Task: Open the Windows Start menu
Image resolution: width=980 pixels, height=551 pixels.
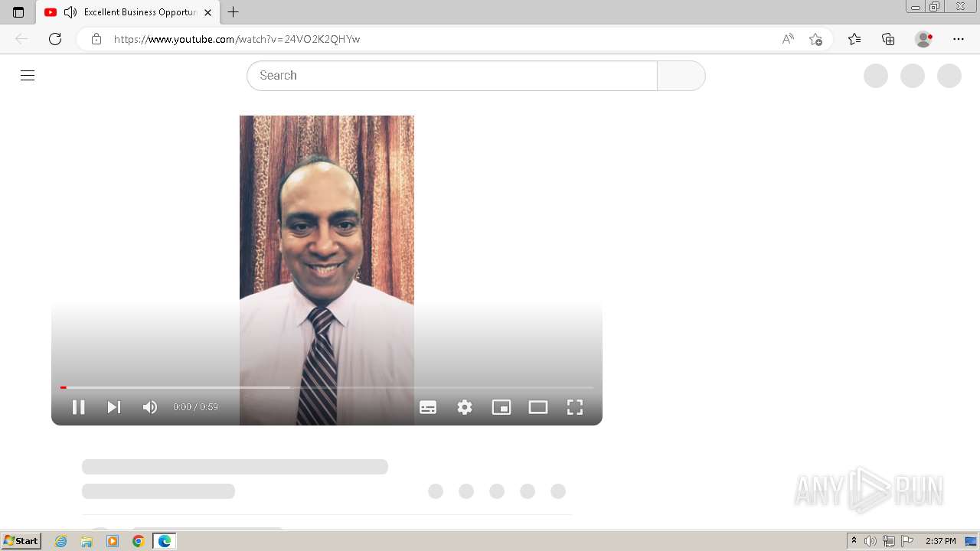Action: tap(21, 541)
